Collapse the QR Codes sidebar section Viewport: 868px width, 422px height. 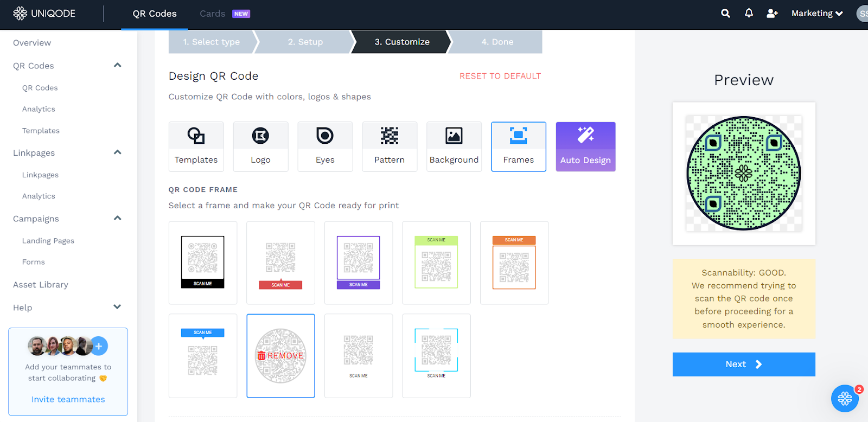[117, 66]
